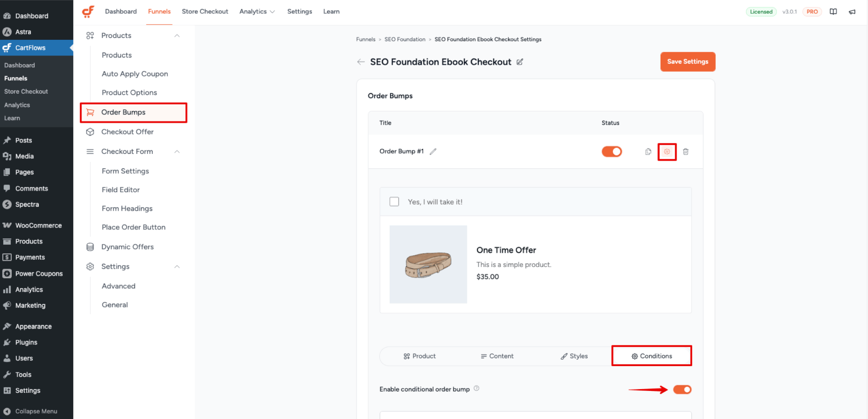Click the Dynamic Offers stack icon
This screenshot has height=419, width=868.
point(90,247)
